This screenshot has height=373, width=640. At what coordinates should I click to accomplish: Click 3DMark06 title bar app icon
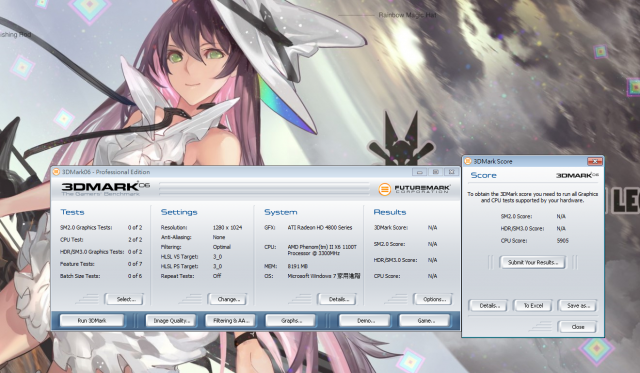click(x=56, y=172)
